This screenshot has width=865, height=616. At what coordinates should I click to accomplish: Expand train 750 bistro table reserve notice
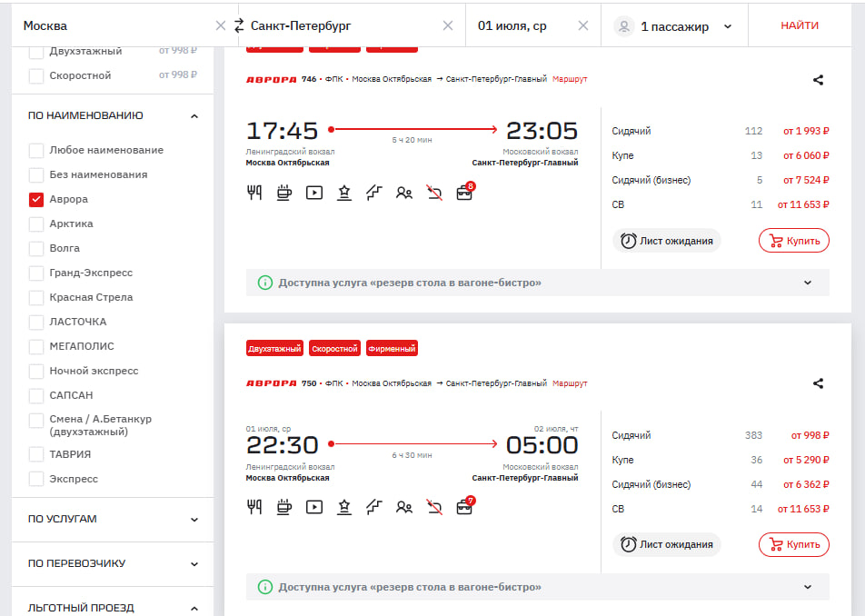(x=808, y=587)
